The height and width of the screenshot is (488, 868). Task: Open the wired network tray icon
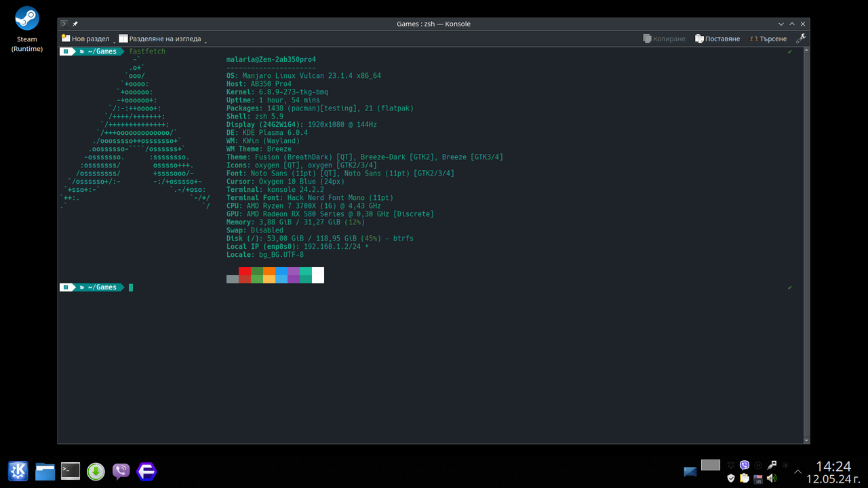[772, 465]
